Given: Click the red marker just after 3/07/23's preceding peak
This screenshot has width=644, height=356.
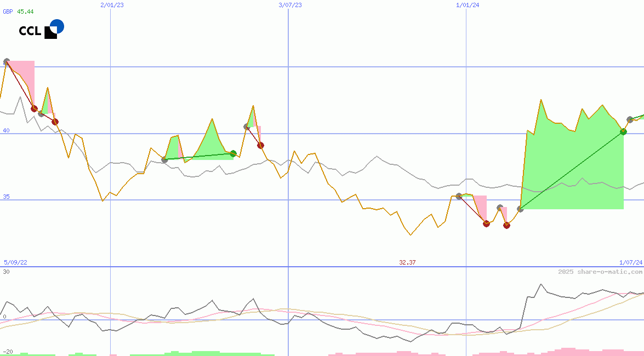Looking at the screenshot, I should coord(260,145).
